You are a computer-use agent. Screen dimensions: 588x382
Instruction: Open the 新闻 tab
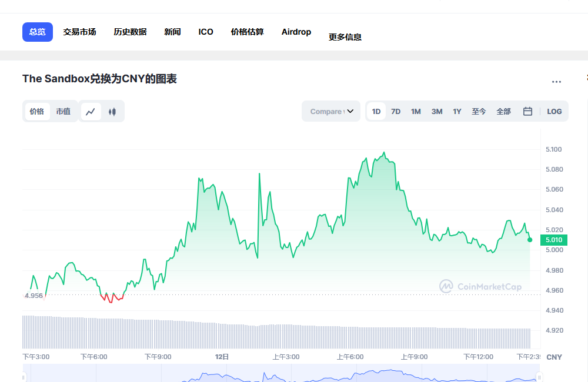172,32
